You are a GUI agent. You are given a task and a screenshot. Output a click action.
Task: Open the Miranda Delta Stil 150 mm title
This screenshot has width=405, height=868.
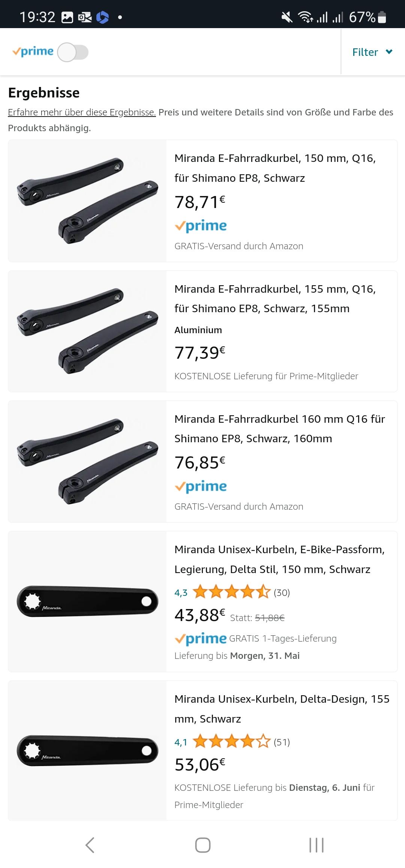(x=279, y=559)
